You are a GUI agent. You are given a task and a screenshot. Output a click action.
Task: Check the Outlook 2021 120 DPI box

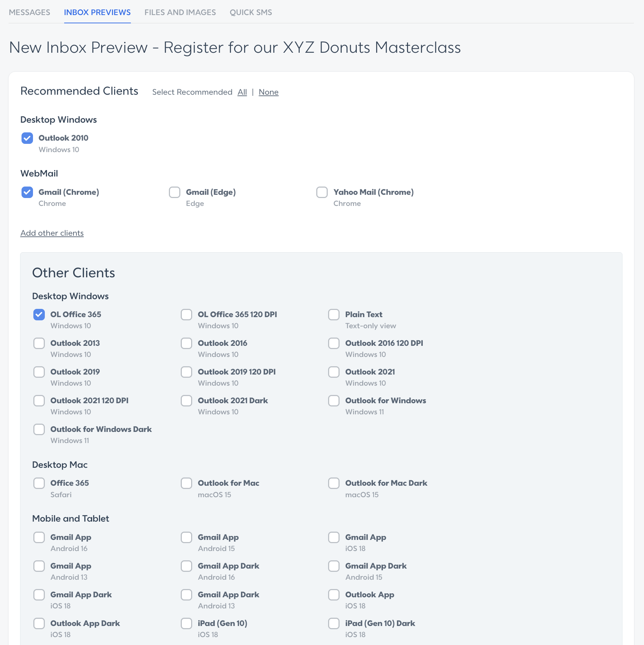point(39,401)
